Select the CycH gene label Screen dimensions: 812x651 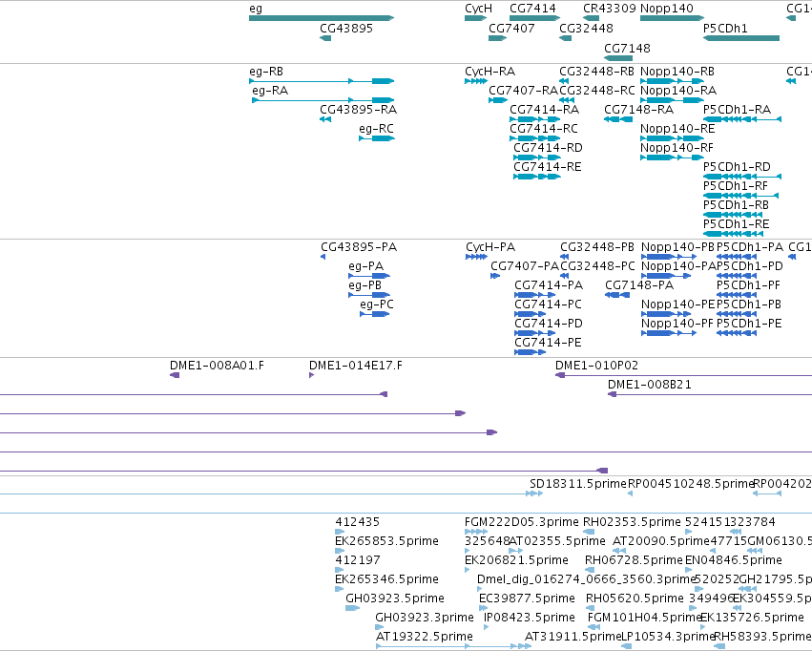tap(478, 9)
